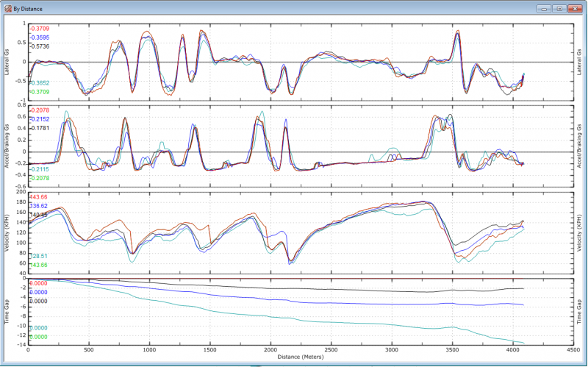Click the 2500 distance axis tick
588x367 pixels.
tap(331, 350)
